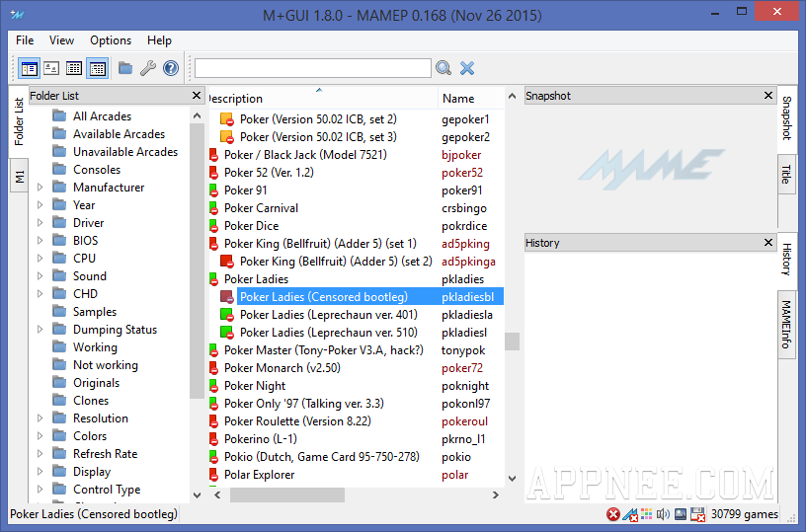
Task: Close the History panel
Action: point(767,243)
